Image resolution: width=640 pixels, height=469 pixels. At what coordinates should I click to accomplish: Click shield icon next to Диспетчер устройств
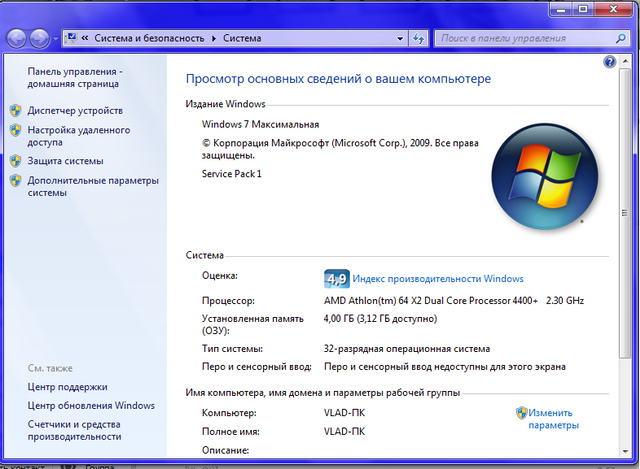click(16, 111)
